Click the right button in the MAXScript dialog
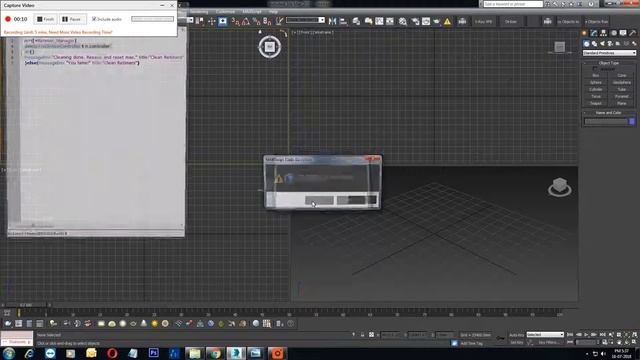The height and width of the screenshot is (360, 640). [x=357, y=200]
